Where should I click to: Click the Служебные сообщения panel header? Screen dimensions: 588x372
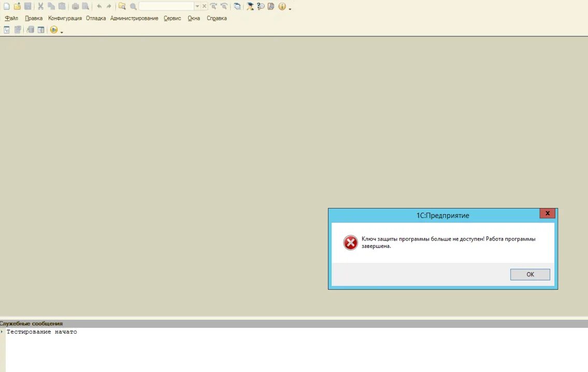294,323
